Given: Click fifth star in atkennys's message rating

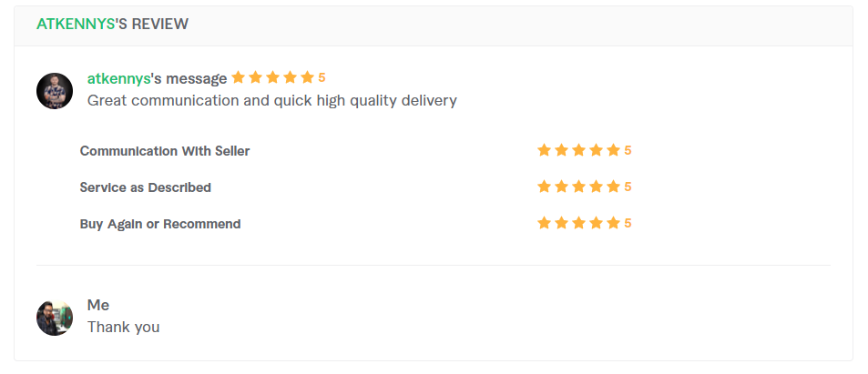Looking at the screenshot, I should point(307,77).
